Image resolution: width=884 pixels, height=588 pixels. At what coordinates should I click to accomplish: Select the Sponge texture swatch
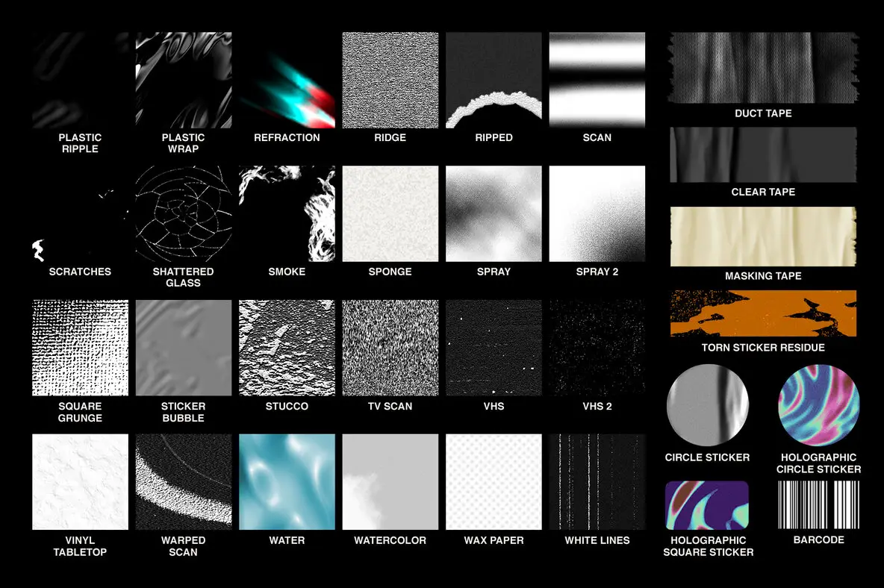(390, 214)
